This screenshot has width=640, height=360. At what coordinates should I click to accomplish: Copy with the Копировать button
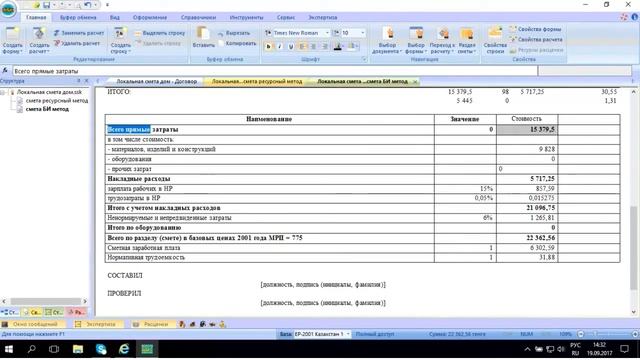point(237,43)
